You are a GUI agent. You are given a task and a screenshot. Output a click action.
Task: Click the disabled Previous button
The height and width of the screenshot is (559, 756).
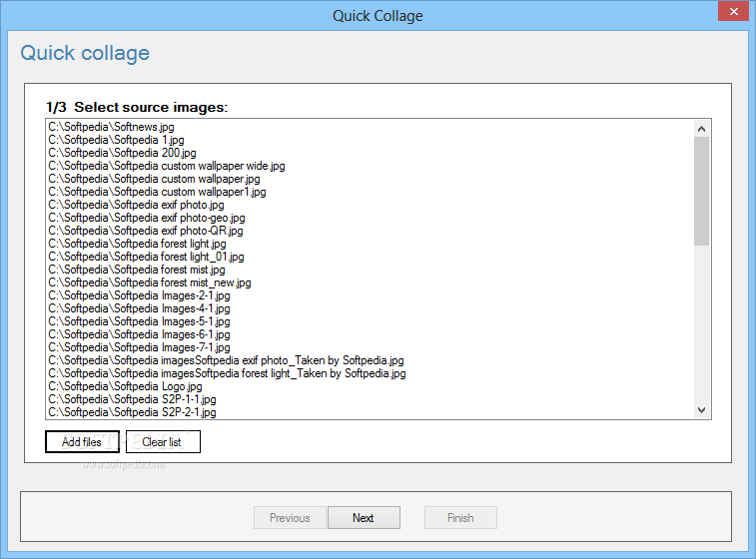pyautogui.click(x=290, y=517)
